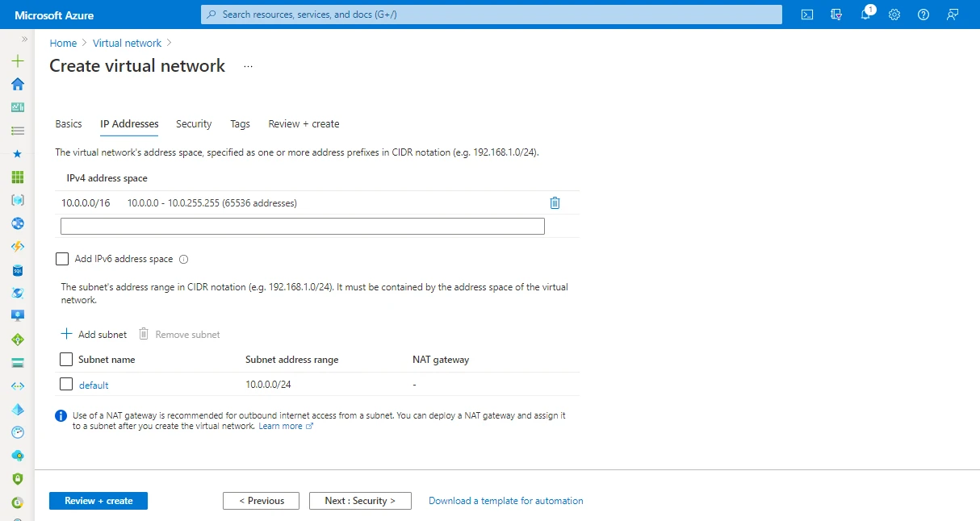This screenshot has height=521, width=980.
Task: Expand the left sidebar menu
Action: (24, 39)
